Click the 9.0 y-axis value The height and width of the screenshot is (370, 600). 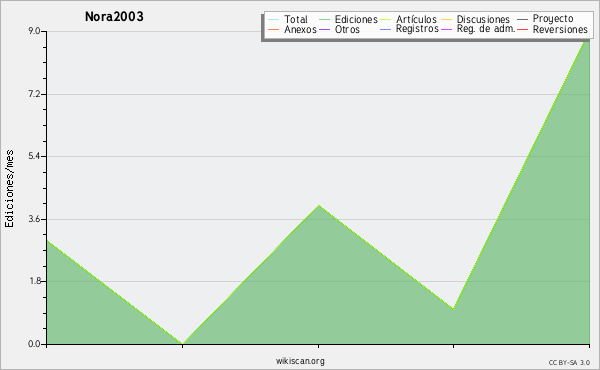click(34, 31)
